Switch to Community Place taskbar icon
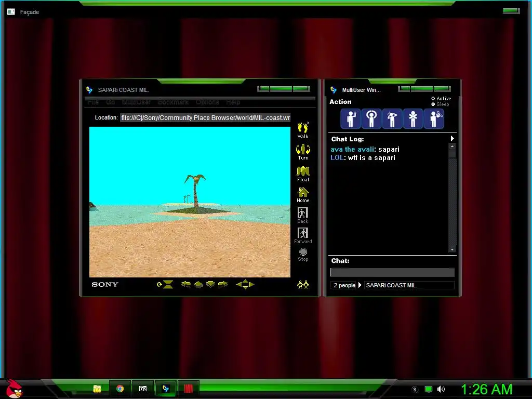The width and height of the screenshot is (532, 399). [166, 389]
